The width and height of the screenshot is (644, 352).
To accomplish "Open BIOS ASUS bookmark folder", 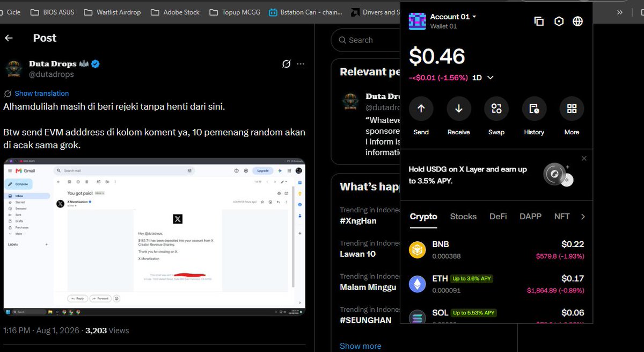I will (52, 12).
